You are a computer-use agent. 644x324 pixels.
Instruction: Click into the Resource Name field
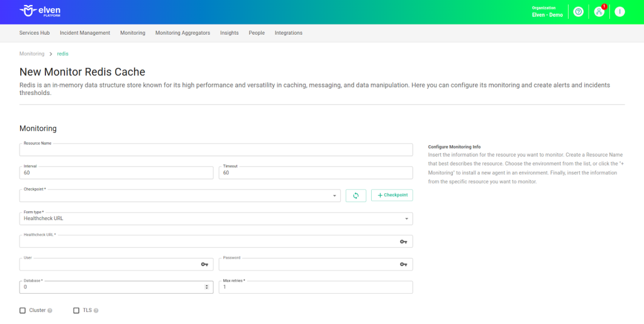coord(216,150)
